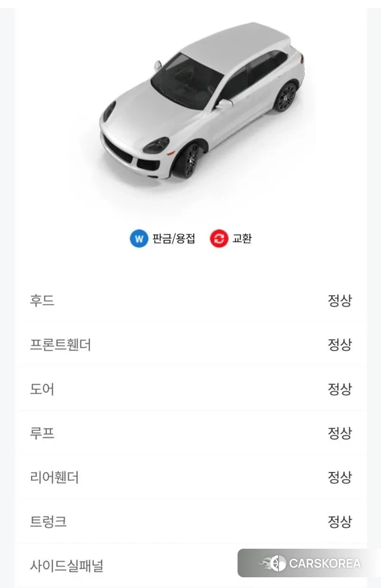381x588 pixels.
Task: Select the 프론트휀더 row label
Action: (x=60, y=345)
